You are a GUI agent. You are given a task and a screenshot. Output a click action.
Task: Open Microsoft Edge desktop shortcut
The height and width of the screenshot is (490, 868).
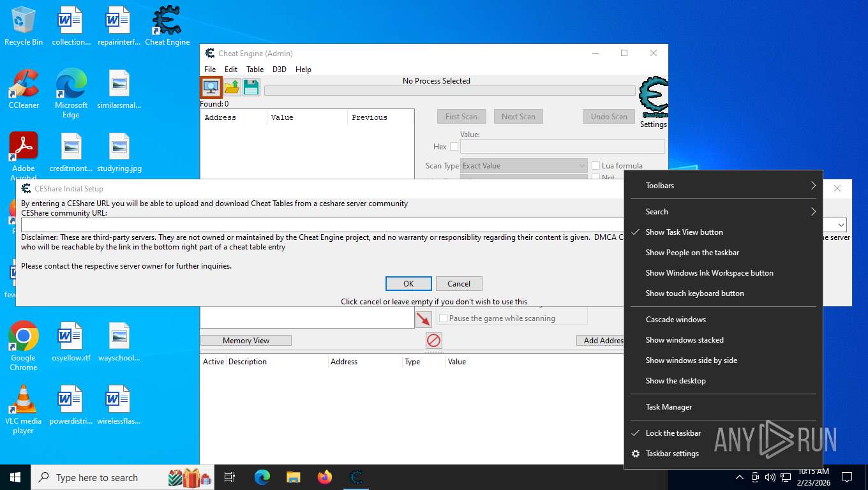71,94
